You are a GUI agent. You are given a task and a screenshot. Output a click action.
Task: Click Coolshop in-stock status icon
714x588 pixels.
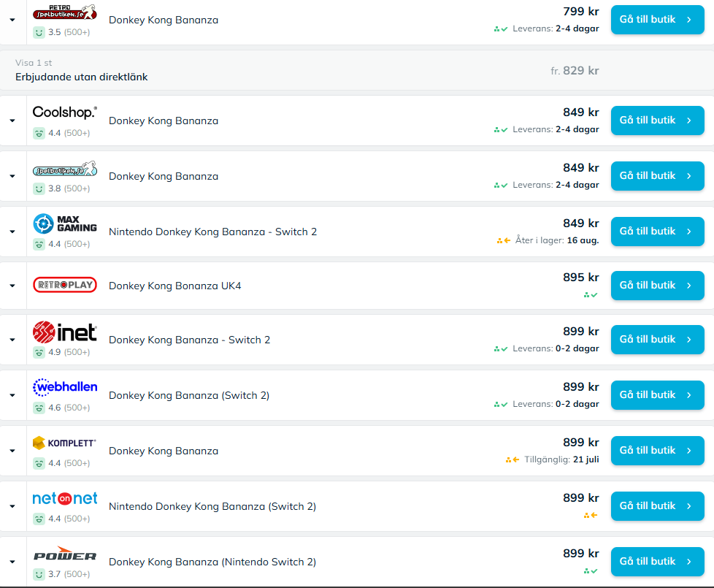(500, 130)
